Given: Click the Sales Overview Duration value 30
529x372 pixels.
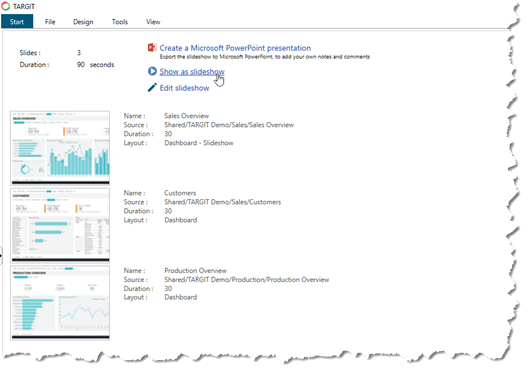Looking at the screenshot, I should click(x=168, y=134).
